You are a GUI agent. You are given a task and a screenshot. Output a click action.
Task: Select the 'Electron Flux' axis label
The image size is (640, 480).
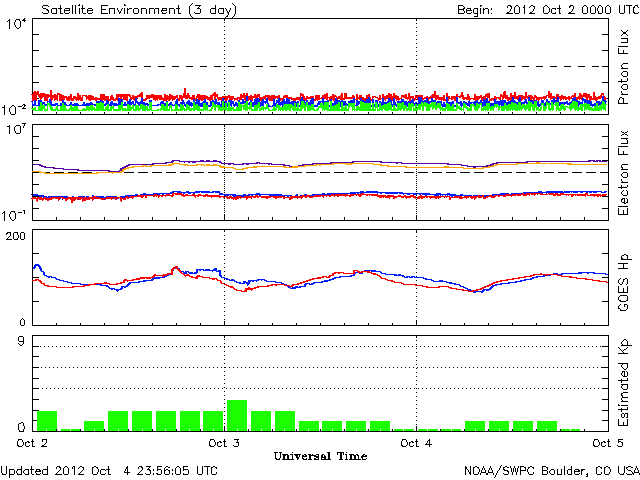tap(623, 173)
